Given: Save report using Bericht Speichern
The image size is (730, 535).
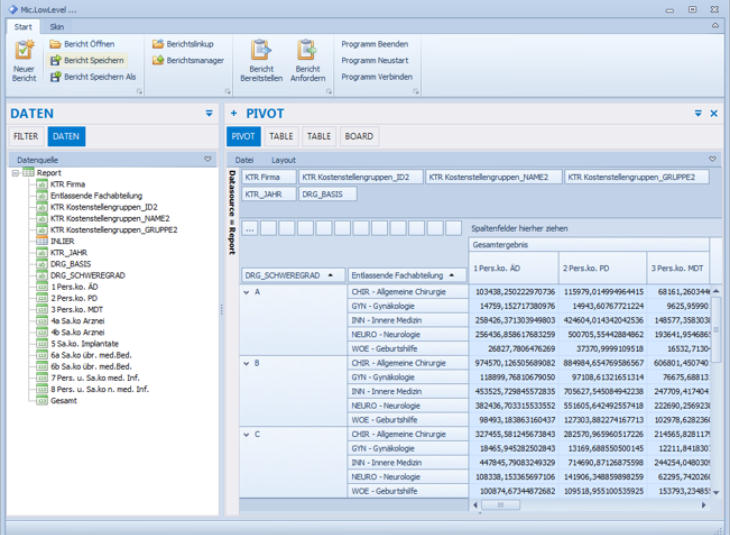Looking at the screenshot, I should [x=88, y=60].
